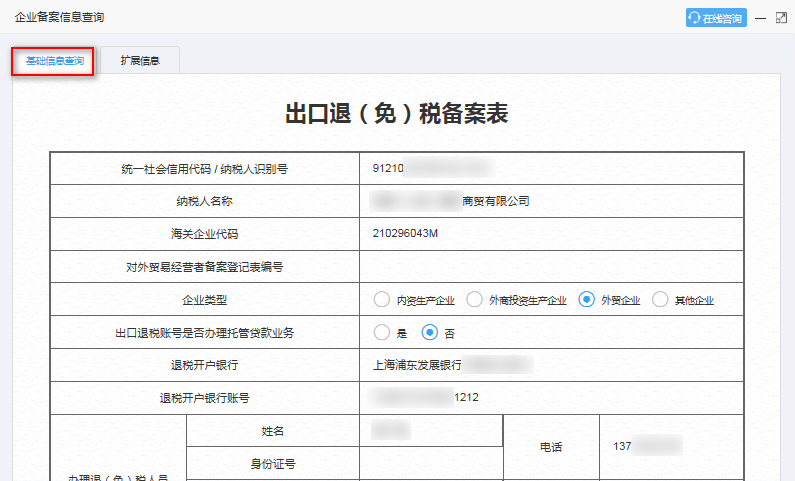The width and height of the screenshot is (795, 481).
Task: Select the 外贸企业 radio button
Action: tap(587, 300)
